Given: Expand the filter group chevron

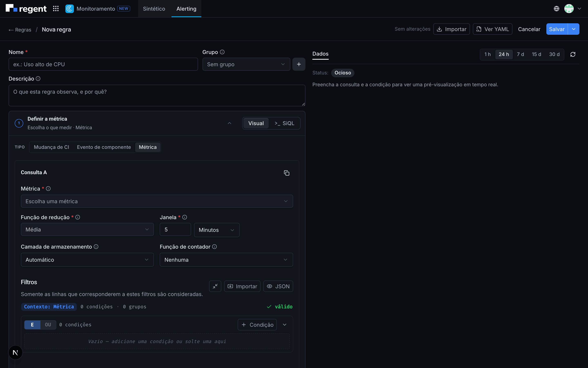Looking at the screenshot, I should 285,325.
